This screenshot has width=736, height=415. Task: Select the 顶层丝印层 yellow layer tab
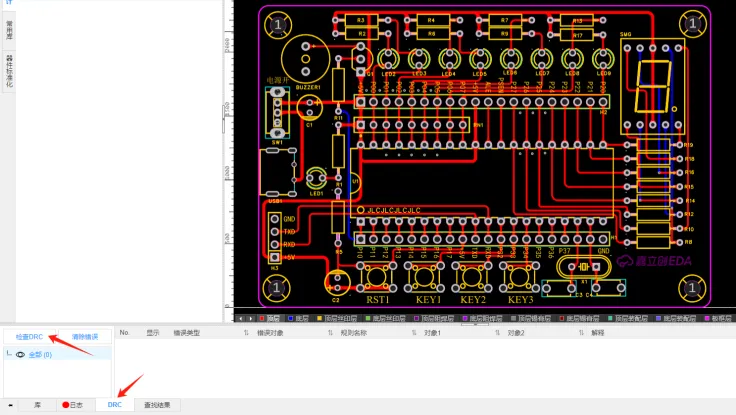click(337, 318)
